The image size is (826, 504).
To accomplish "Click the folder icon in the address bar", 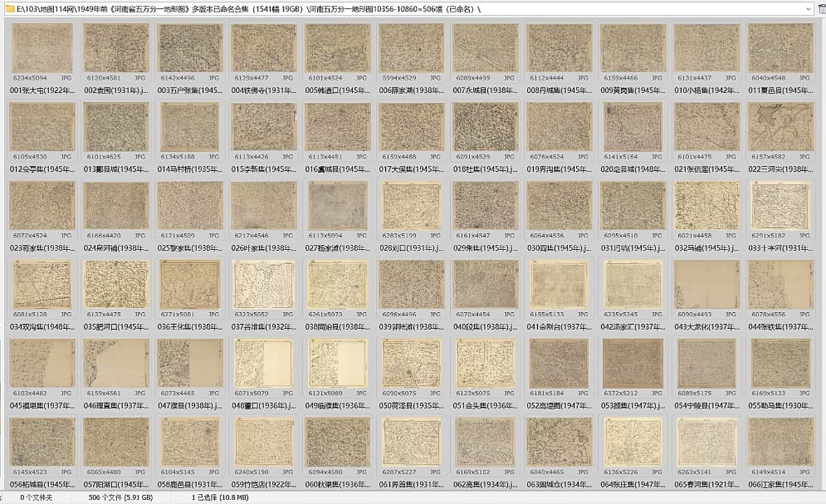I will (10, 9).
